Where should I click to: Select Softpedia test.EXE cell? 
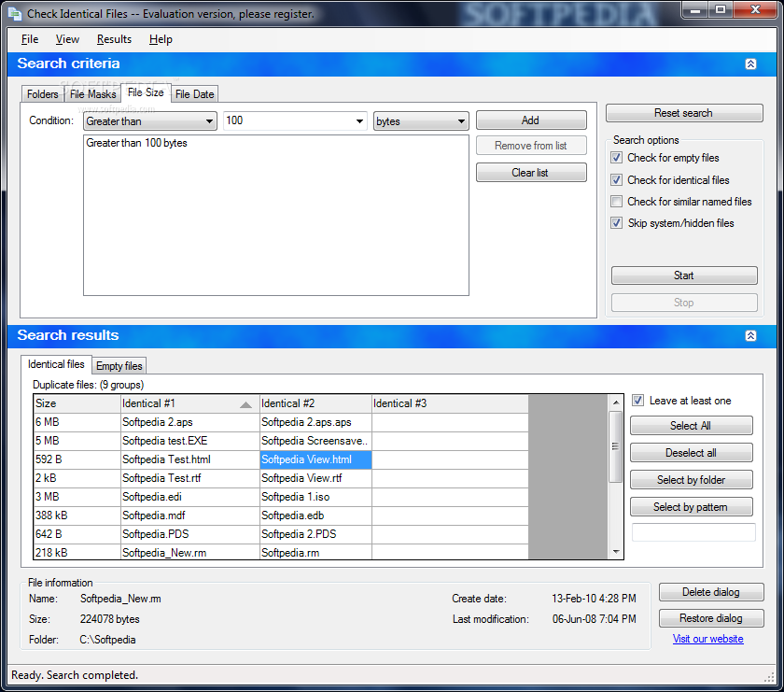190,441
